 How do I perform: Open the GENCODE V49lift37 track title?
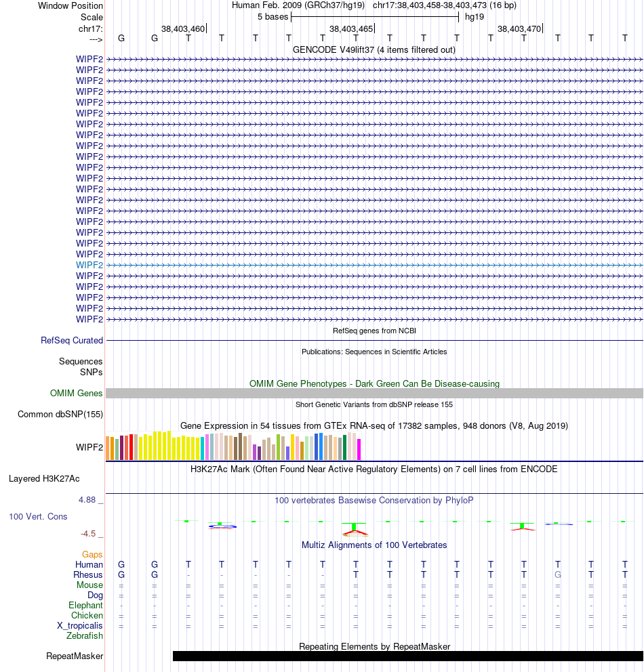click(374, 49)
